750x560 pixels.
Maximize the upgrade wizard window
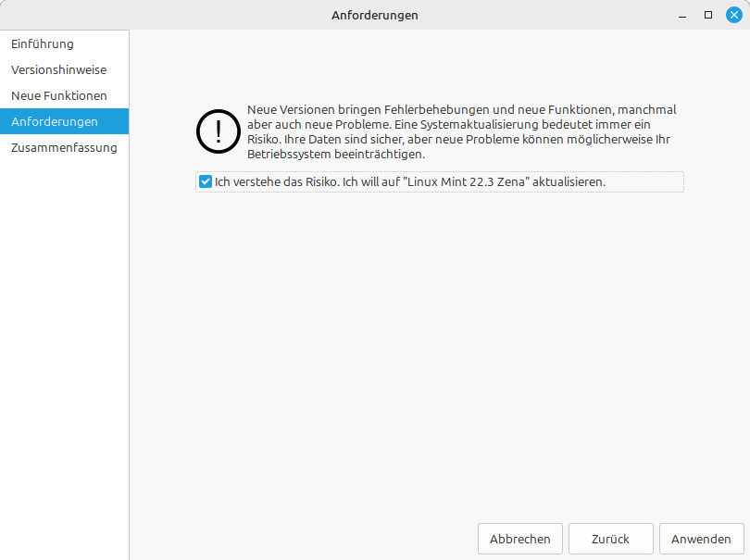[x=708, y=15]
